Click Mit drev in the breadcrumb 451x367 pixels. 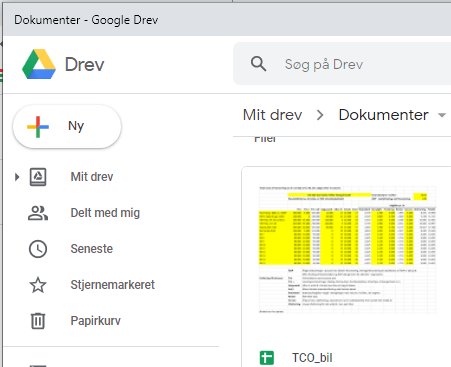tap(272, 115)
